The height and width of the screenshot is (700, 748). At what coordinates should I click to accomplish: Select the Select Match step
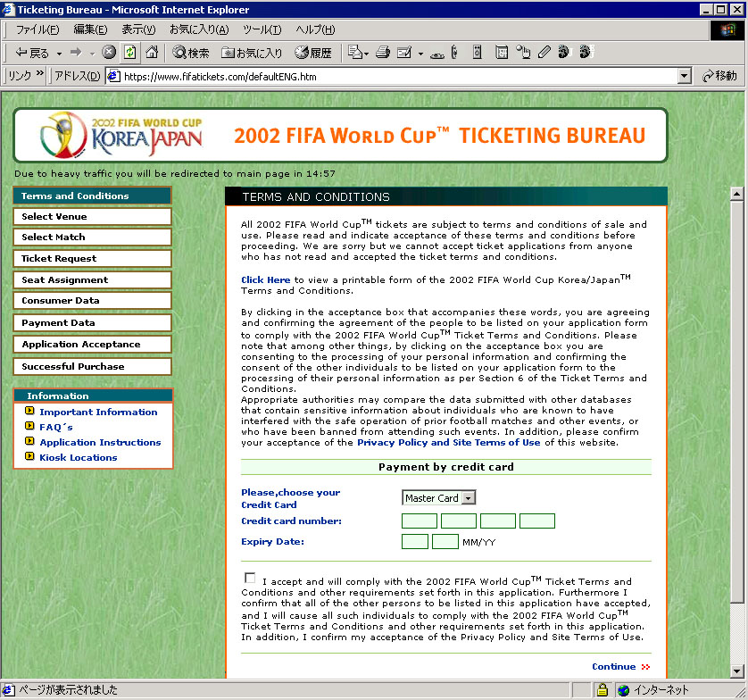pos(92,237)
